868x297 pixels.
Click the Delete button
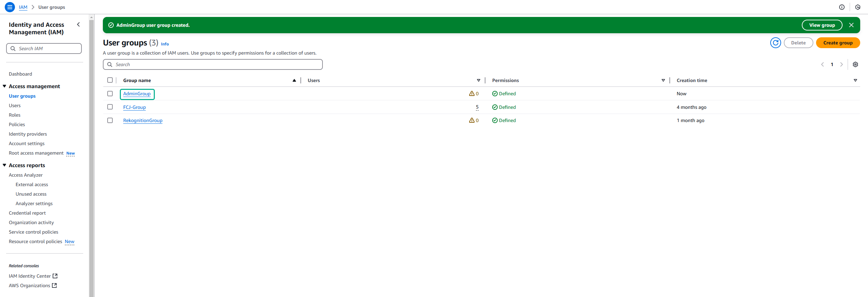click(x=798, y=43)
